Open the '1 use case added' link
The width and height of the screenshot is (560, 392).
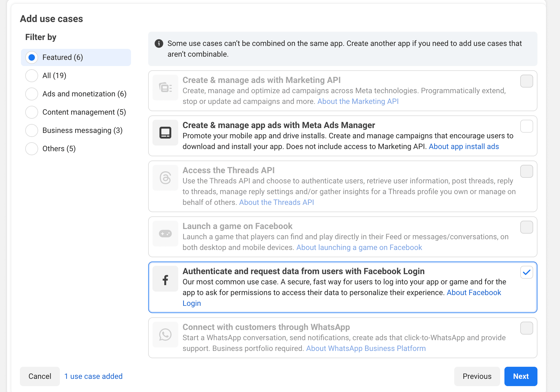tap(93, 376)
